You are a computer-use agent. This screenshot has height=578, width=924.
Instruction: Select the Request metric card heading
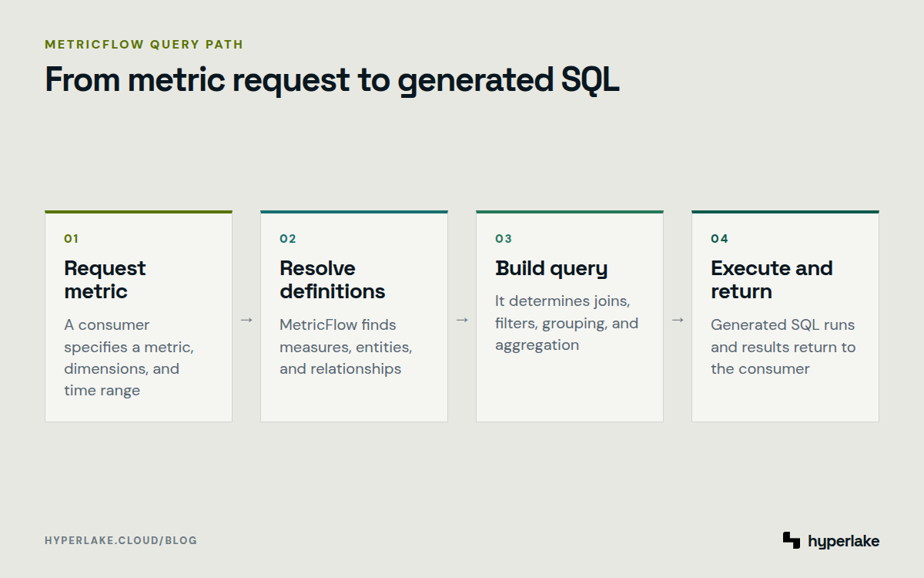105,280
